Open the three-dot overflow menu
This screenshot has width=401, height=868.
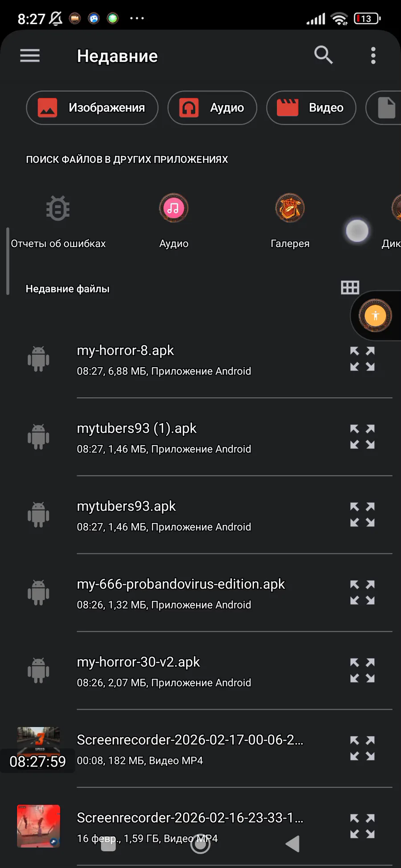point(373,56)
